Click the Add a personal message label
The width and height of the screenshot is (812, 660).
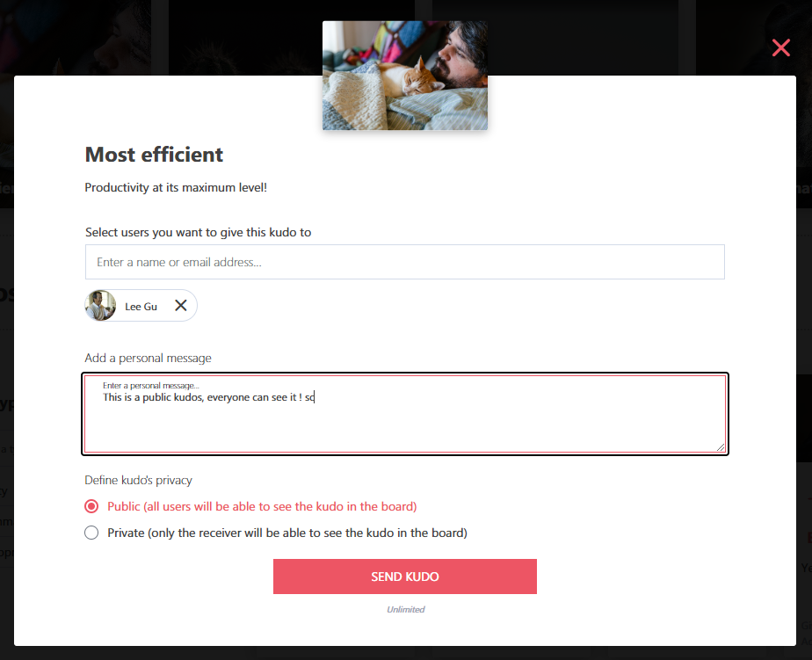pos(149,358)
